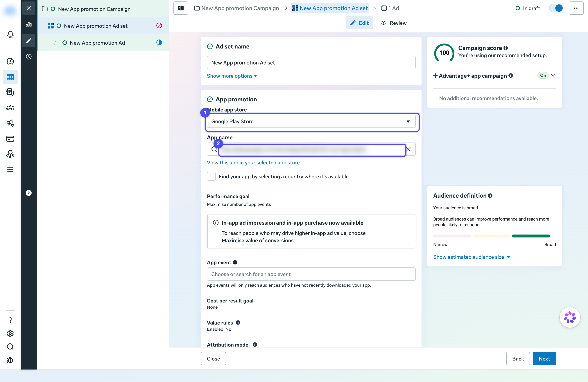Select New App promotion Campaign tree row
Image resolution: width=588 pixels, height=382 pixels.
103,9
